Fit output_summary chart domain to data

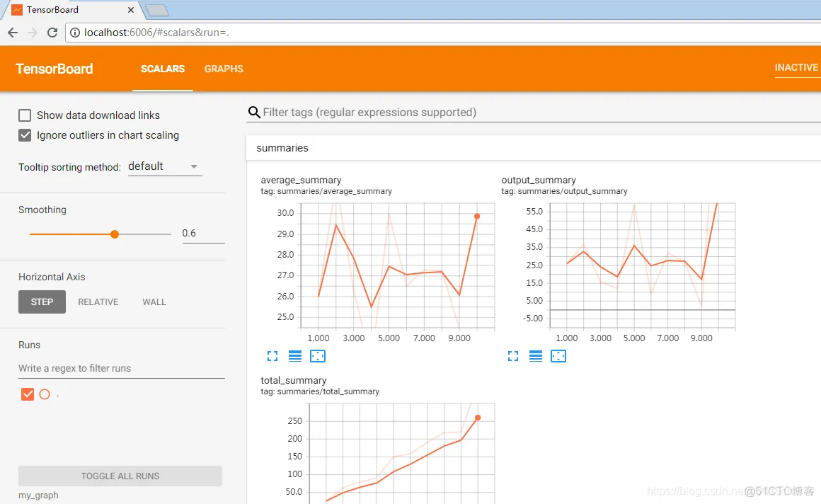click(558, 356)
